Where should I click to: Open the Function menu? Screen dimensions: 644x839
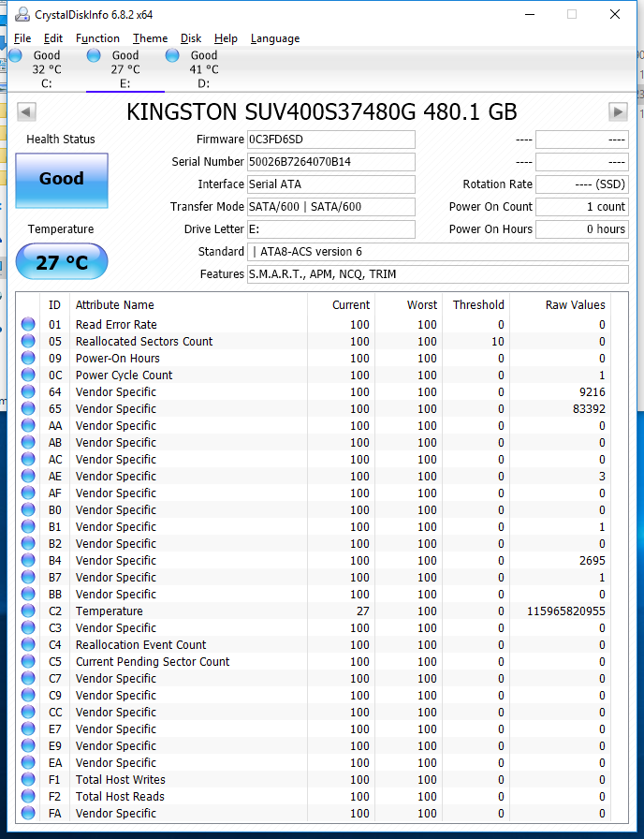[x=97, y=38]
